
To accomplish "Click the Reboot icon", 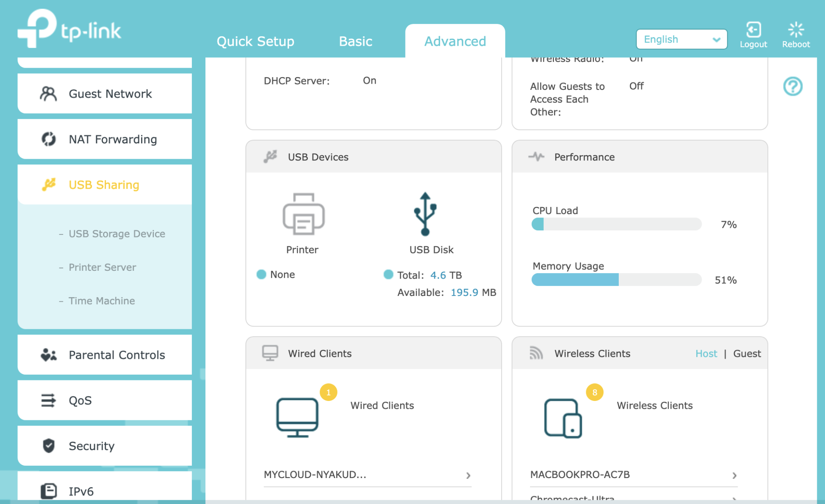I will (796, 30).
